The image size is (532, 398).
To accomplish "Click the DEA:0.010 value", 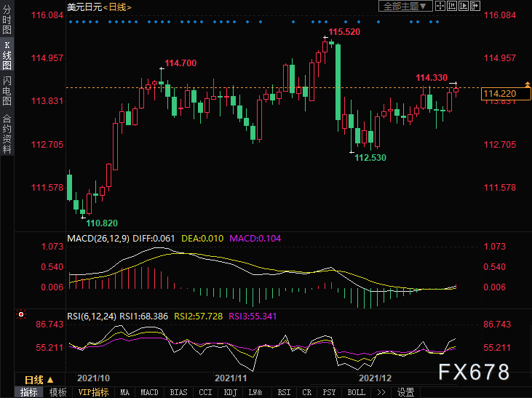I will click(x=202, y=239).
